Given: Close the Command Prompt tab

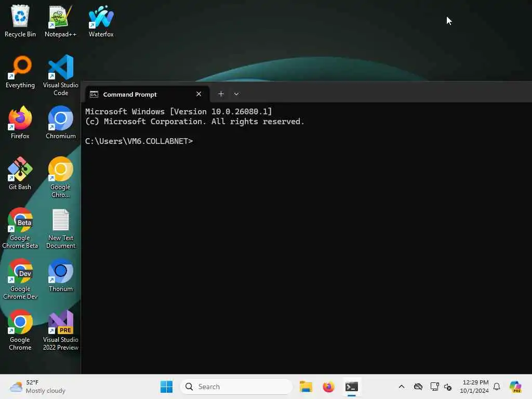Looking at the screenshot, I should (x=199, y=94).
